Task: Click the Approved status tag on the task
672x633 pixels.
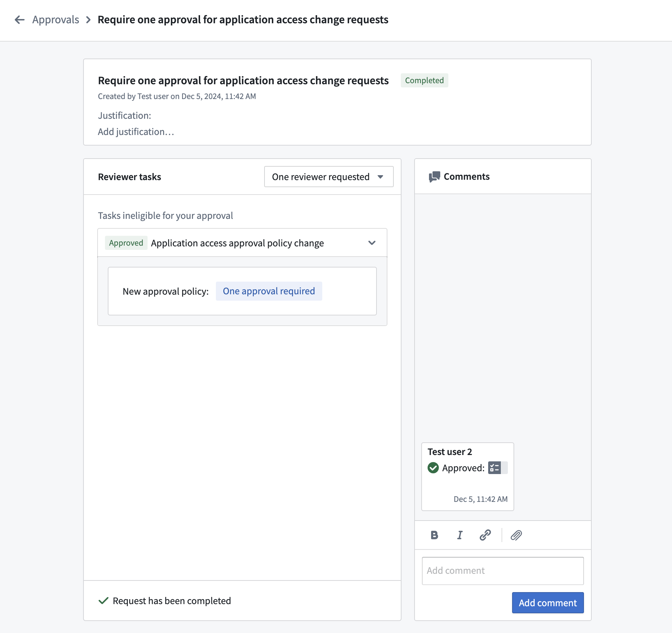Action: point(126,243)
